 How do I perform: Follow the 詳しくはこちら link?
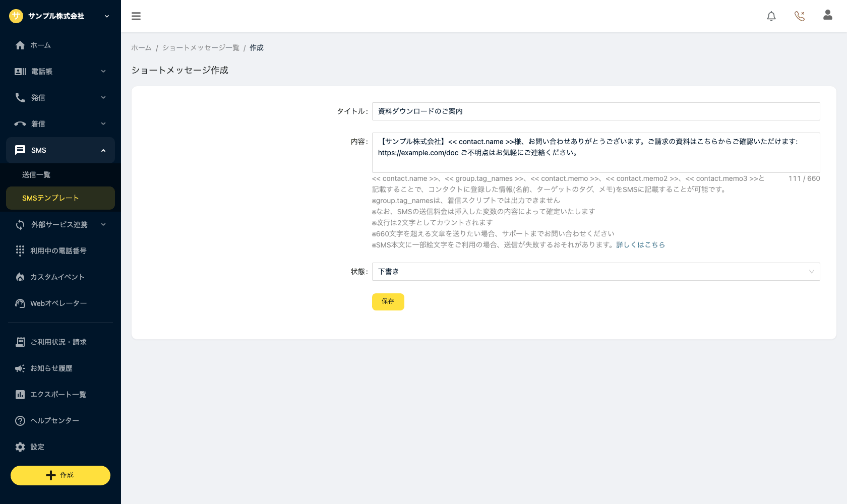click(x=641, y=245)
